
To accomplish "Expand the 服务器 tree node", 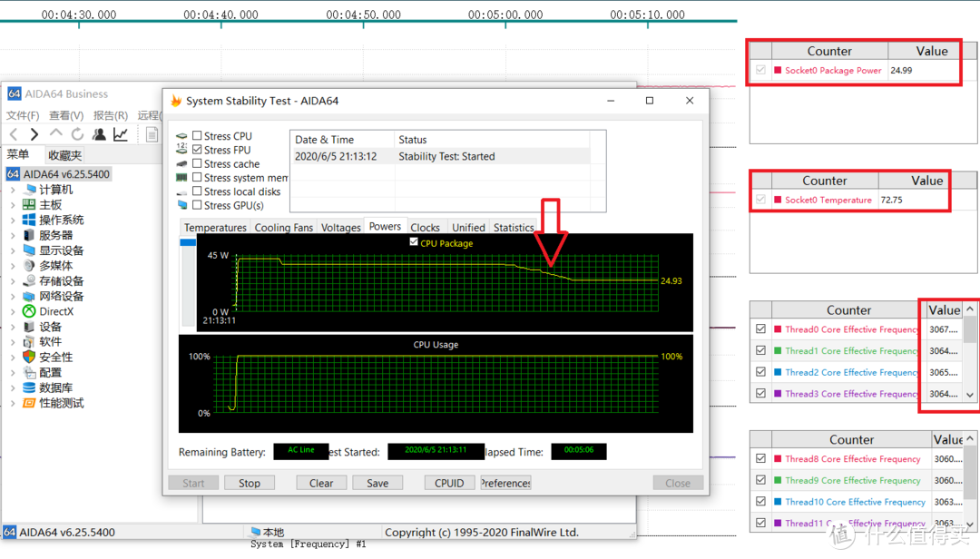I will 13,235.
